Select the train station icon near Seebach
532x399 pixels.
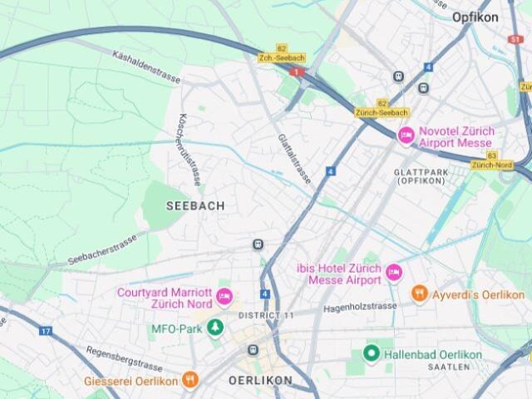(259, 244)
